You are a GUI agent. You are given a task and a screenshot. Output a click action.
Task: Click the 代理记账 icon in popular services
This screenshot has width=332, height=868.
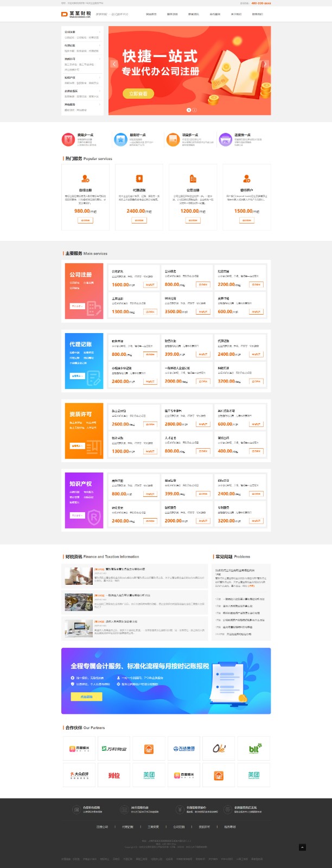[139, 178]
